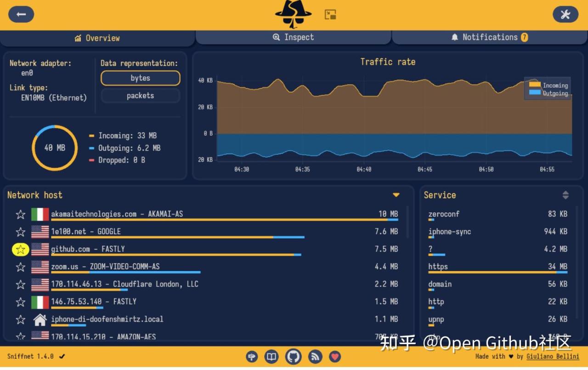Viewport: 588px width, 370px height.
Task: Select bytes data representation
Action: [x=141, y=78]
